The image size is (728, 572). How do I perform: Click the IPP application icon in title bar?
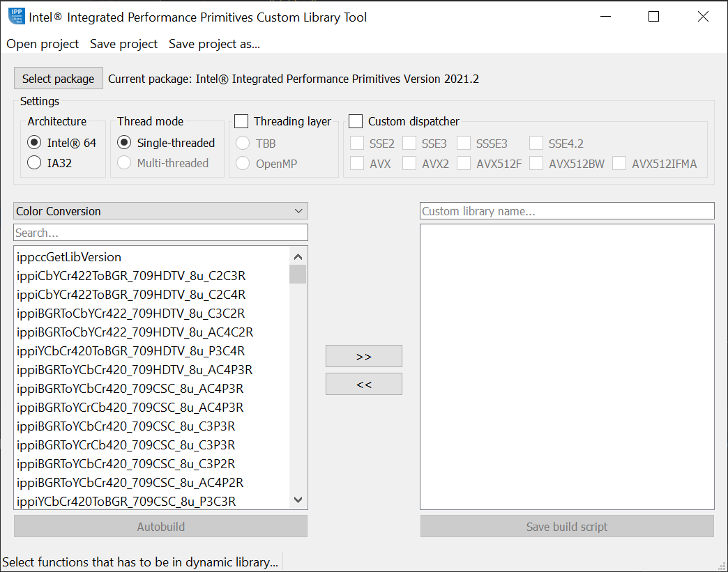(x=17, y=17)
